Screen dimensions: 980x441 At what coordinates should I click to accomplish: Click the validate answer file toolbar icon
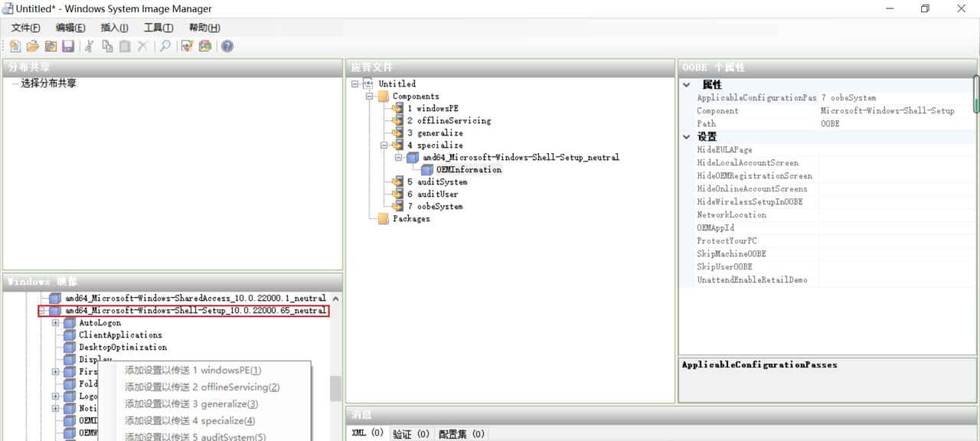(187, 47)
